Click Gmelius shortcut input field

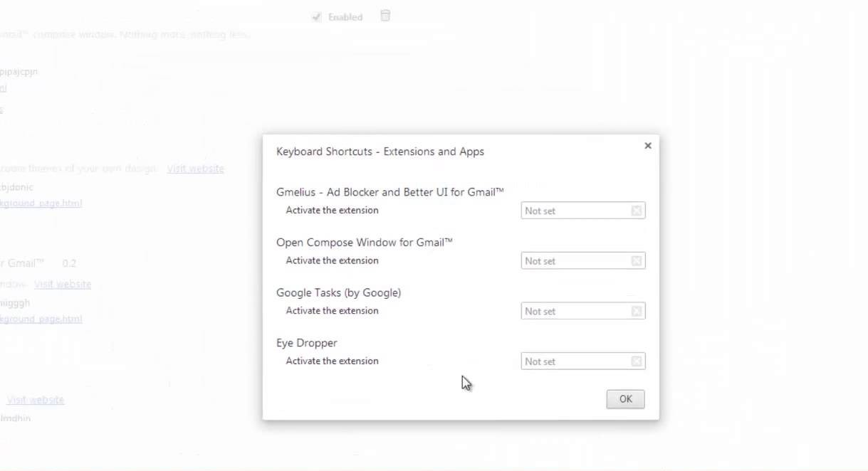click(x=583, y=211)
